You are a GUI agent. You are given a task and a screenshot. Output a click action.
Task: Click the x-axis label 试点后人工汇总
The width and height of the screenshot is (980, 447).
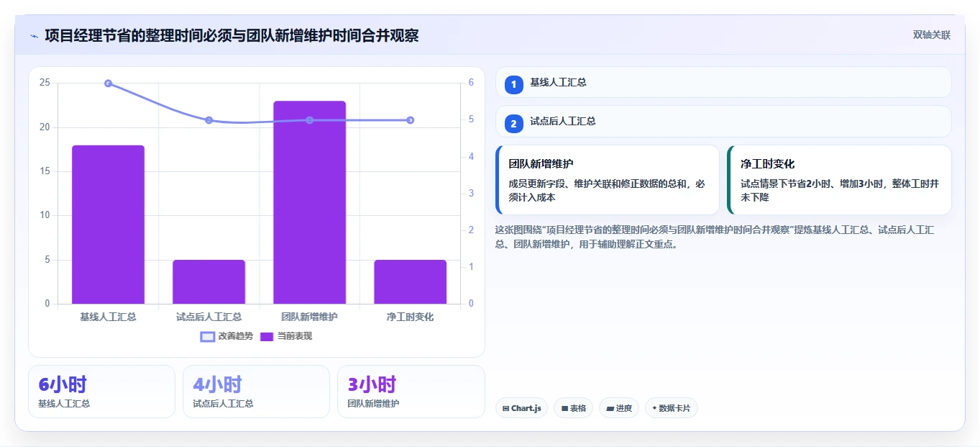click(209, 317)
